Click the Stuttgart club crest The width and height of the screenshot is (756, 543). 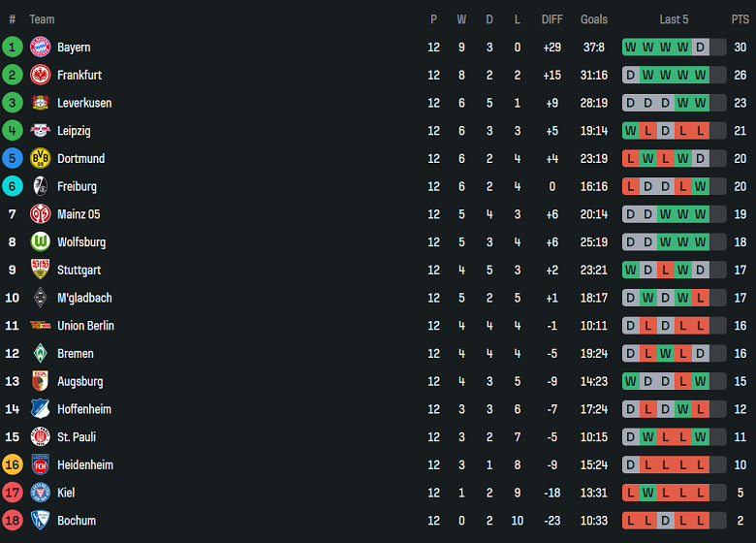pos(41,270)
